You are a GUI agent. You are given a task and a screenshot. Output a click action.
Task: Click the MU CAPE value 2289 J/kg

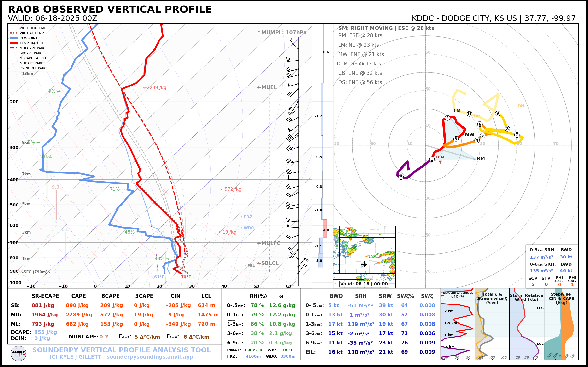(79, 315)
